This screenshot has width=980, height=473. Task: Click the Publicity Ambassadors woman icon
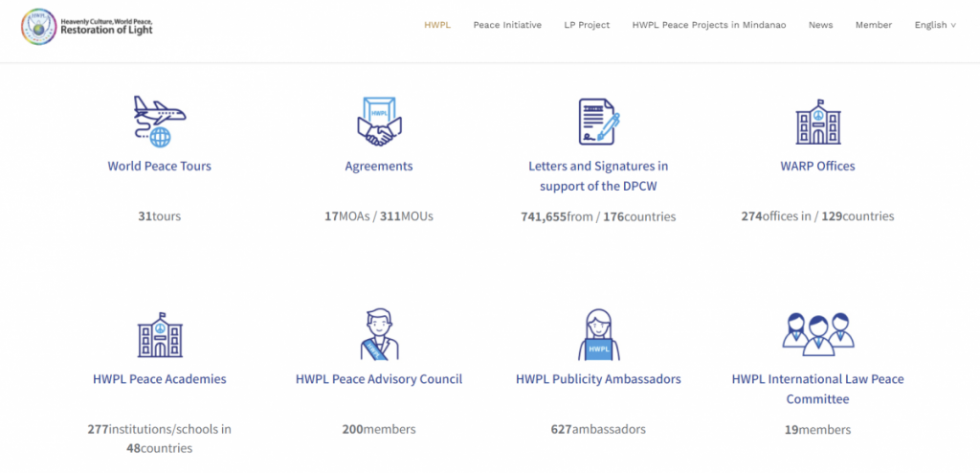(x=598, y=334)
